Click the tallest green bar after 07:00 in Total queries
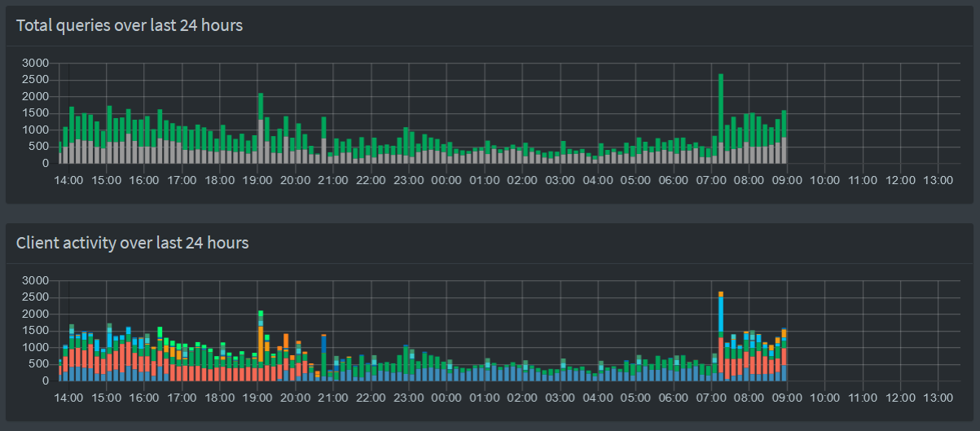980x431 pixels. pyautogui.click(x=721, y=106)
